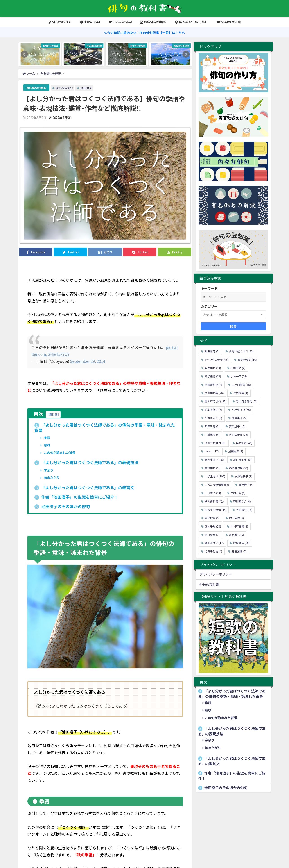Select the 奥の細道 (46) tag

coord(242,443)
